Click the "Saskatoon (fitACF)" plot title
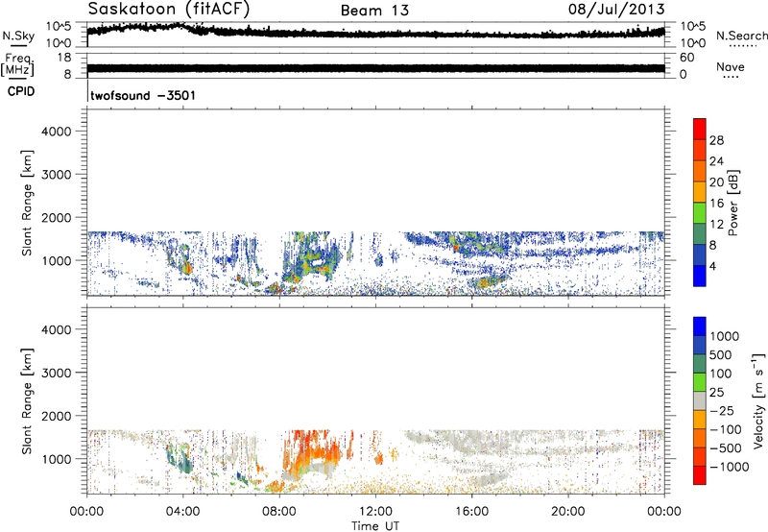Viewport: 768px width, 532px height. [169, 9]
